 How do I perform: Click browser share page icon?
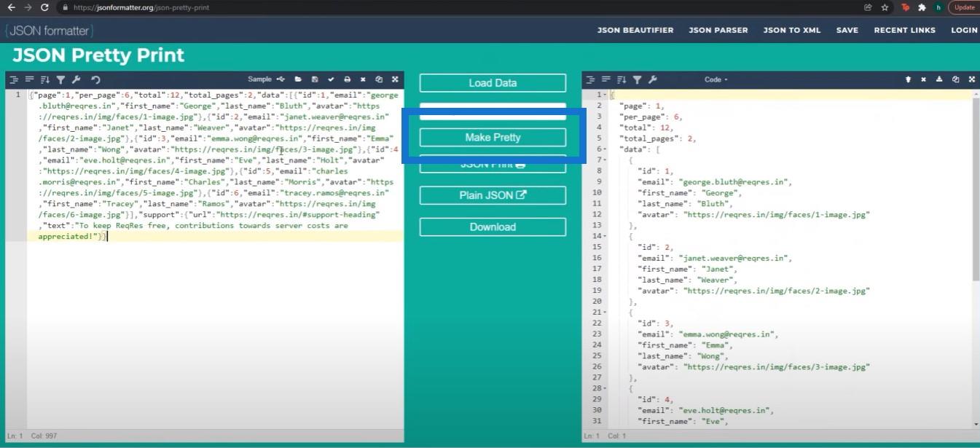click(868, 7)
